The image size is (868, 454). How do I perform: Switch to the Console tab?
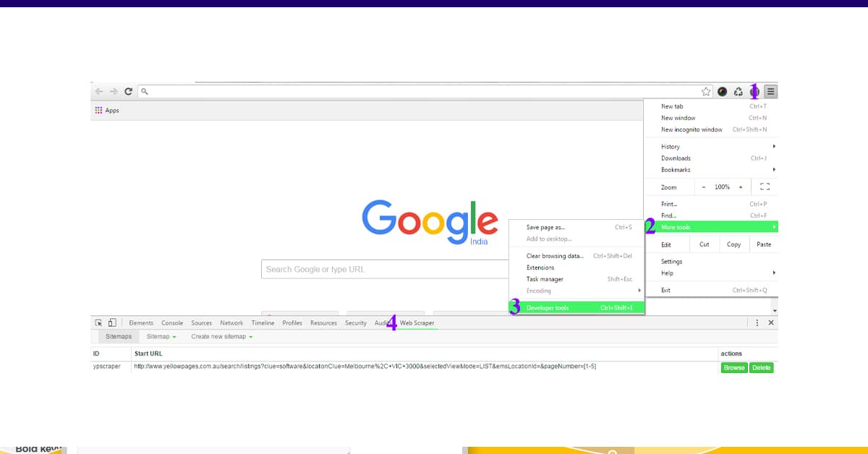tap(172, 323)
